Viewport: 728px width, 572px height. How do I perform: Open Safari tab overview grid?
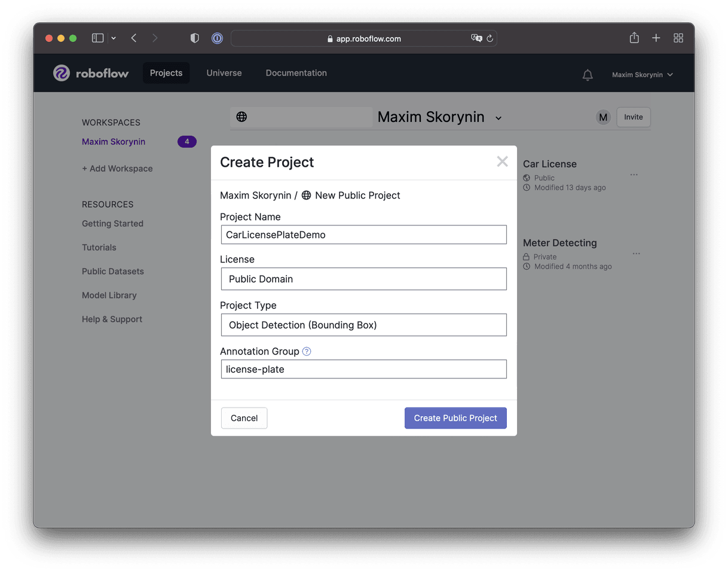click(678, 38)
